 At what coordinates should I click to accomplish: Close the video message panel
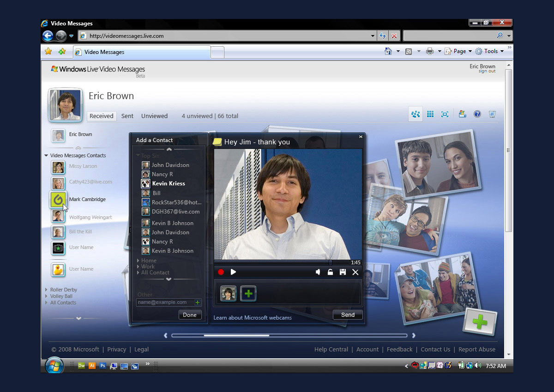(x=361, y=137)
